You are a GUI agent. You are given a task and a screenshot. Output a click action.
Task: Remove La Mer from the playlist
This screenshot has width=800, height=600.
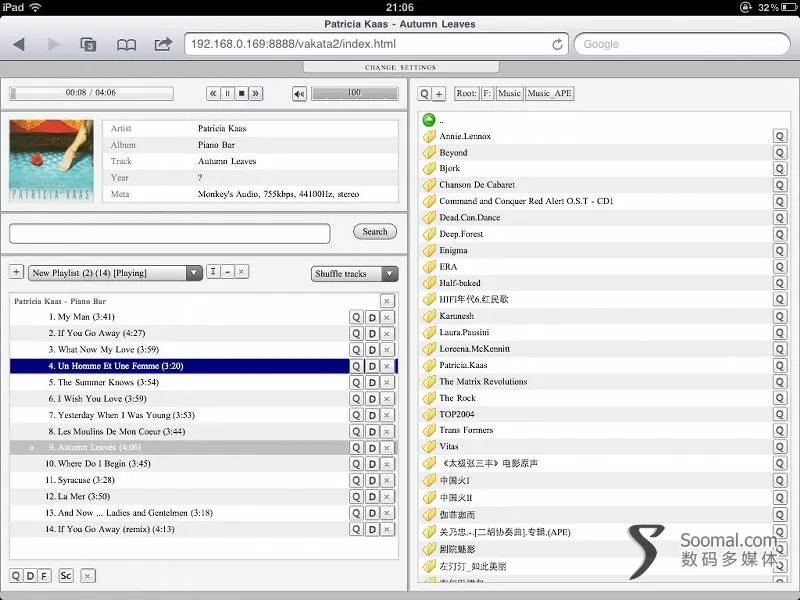click(x=387, y=497)
